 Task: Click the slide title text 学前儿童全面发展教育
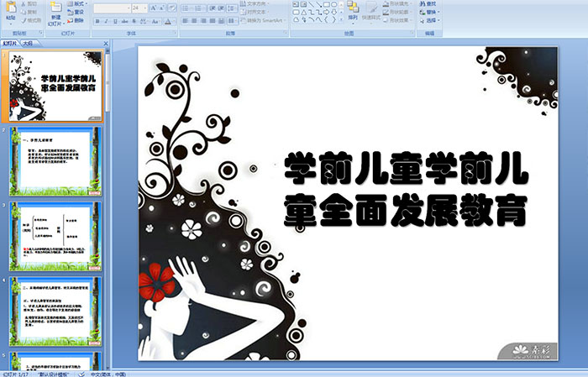pos(406,189)
